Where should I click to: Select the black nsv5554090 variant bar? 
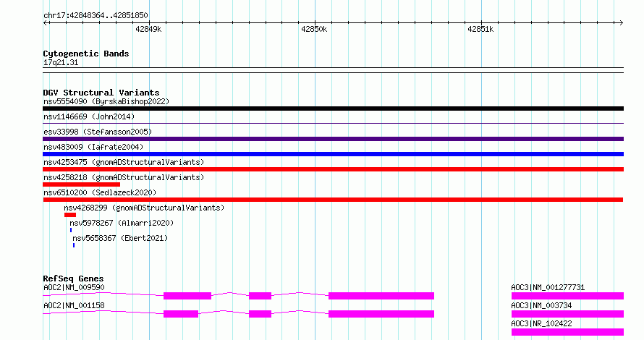coord(333,109)
